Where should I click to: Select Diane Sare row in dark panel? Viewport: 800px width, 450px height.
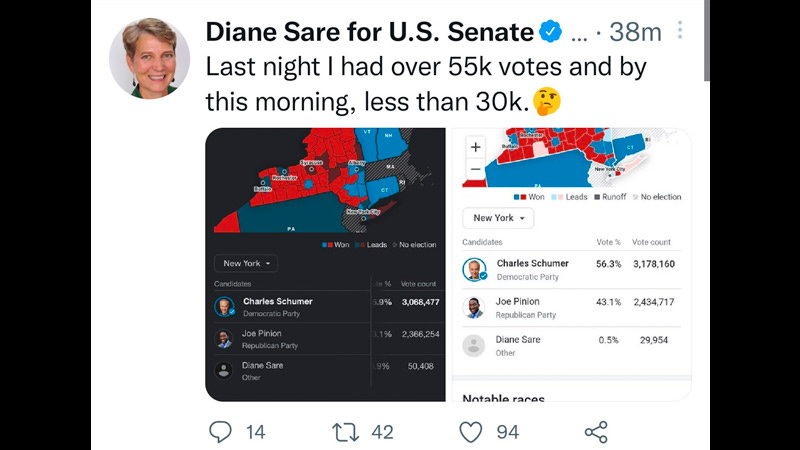pos(327,371)
